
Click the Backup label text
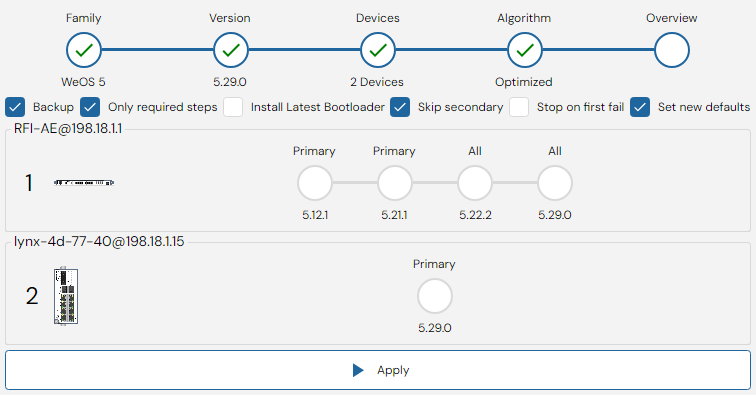point(53,107)
